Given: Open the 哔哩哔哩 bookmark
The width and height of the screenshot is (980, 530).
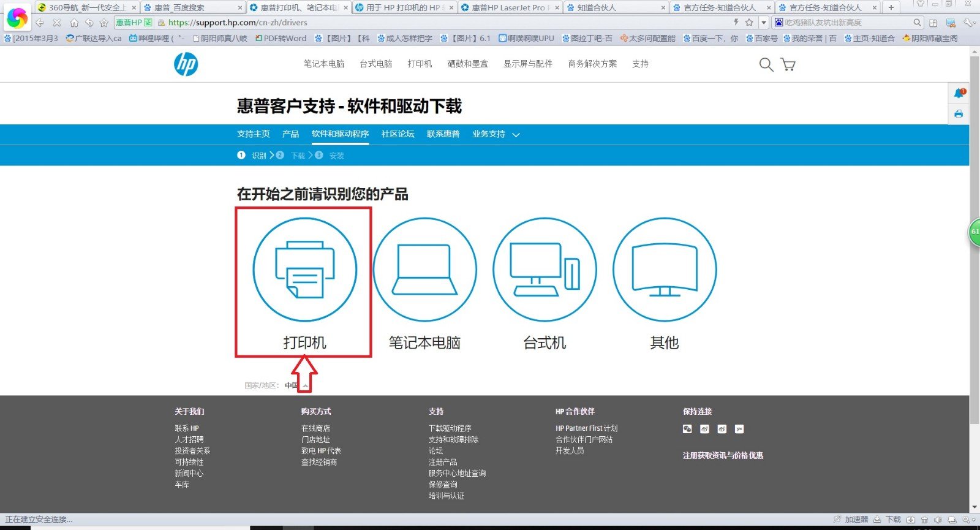Looking at the screenshot, I should click(x=155, y=38).
